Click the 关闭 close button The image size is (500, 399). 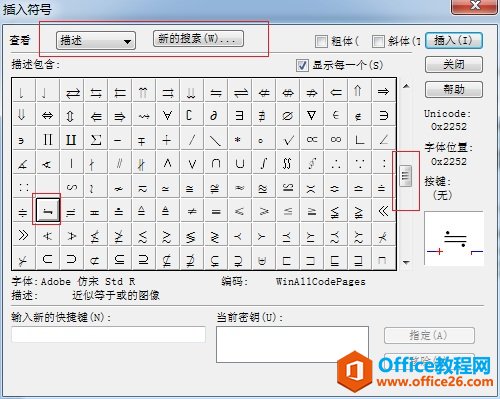[454, 64]
